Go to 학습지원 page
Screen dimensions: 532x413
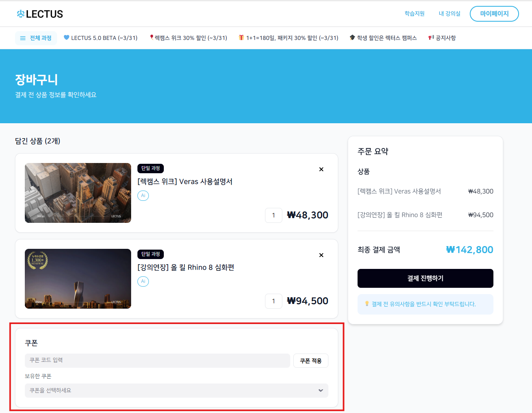tap(415, 14)
